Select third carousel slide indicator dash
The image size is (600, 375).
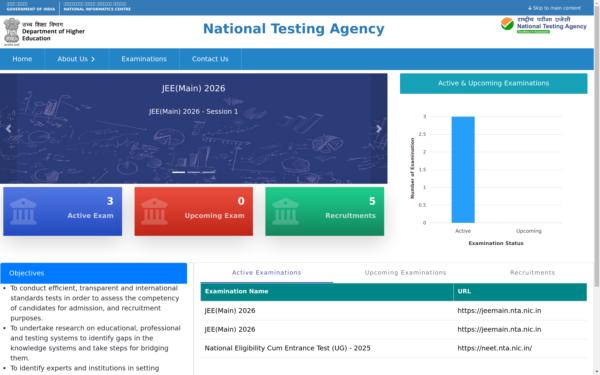(209, 172)
